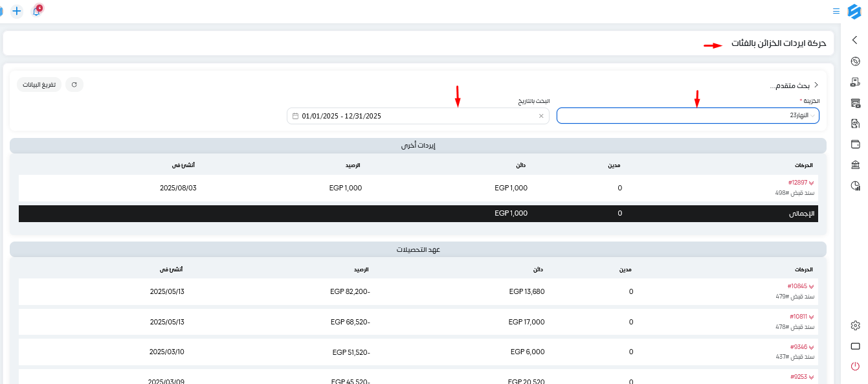Click the إيرادات أخرى section header

[418, 146]
